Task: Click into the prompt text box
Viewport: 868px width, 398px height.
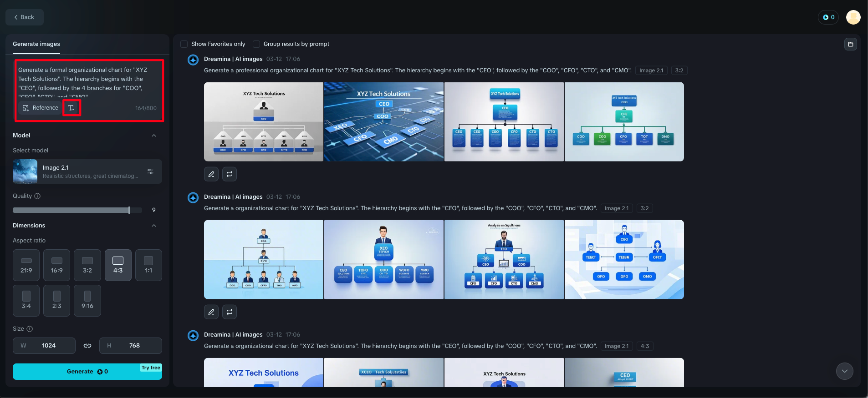Action: click(x=87, y=83)
